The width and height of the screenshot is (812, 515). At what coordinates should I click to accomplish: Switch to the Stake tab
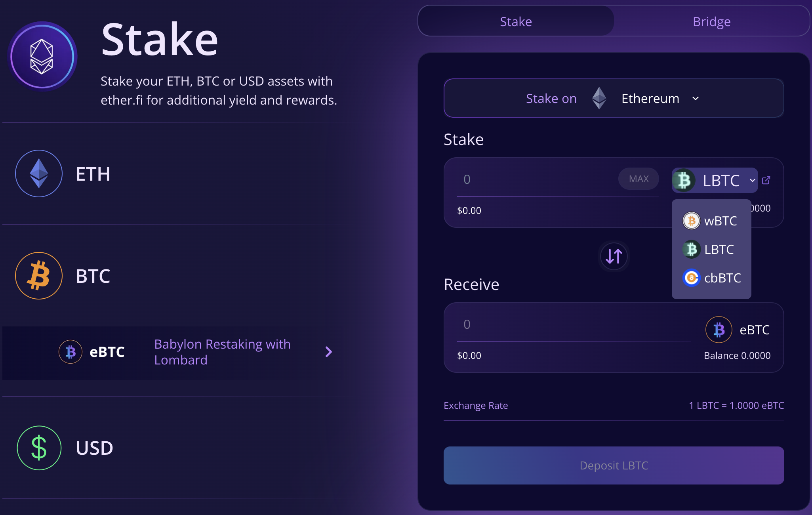click(x=516, y=21)
